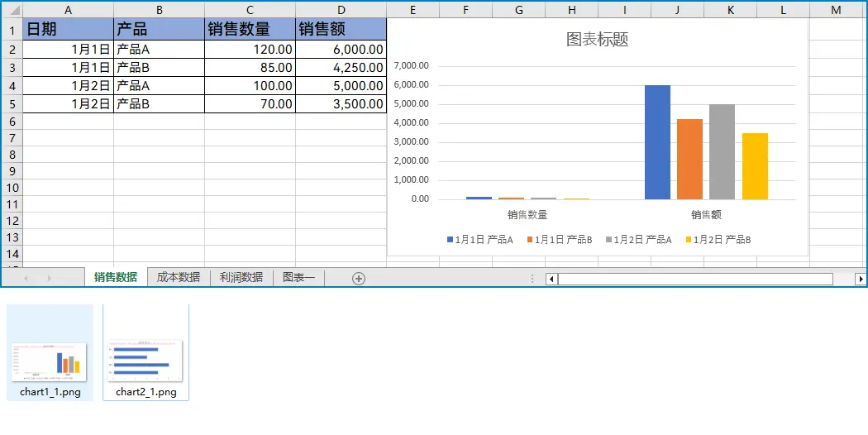The width and height of the screenshot is (868, 435).
Task: Click header cell 产品
Action: [x=160, y=29]
